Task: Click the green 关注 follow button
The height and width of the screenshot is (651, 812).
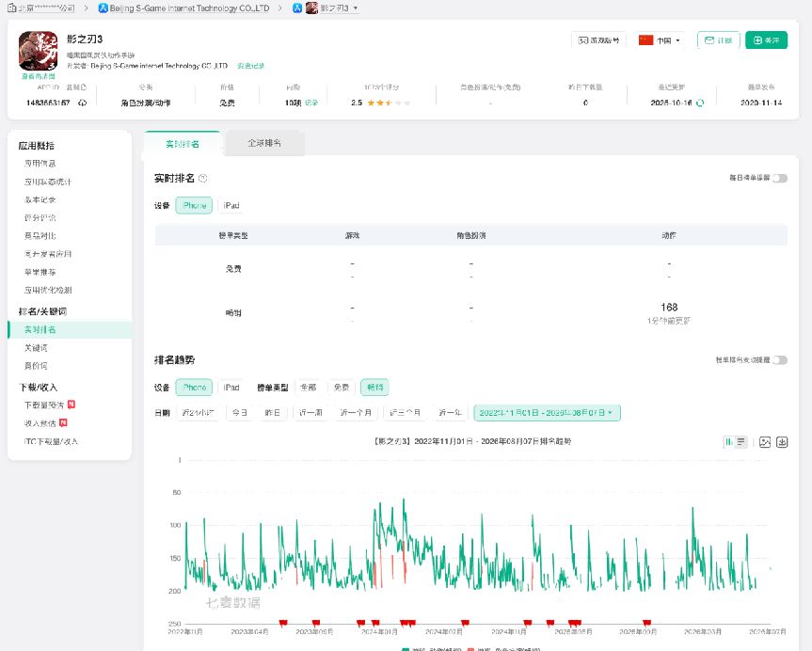Action: tap(767, 40)
